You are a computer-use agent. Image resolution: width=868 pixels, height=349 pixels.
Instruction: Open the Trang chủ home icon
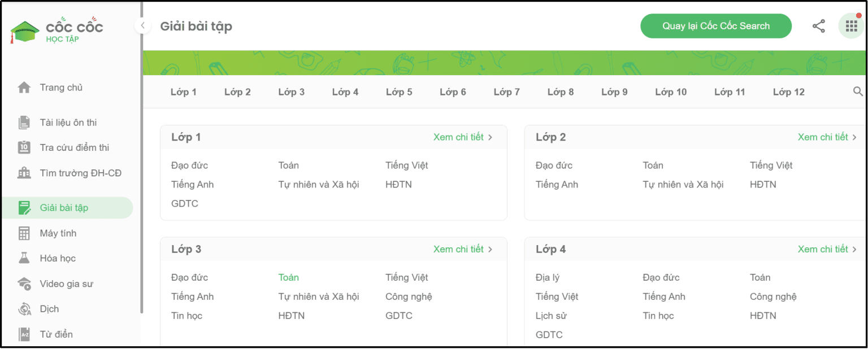(x=23, y=87)
